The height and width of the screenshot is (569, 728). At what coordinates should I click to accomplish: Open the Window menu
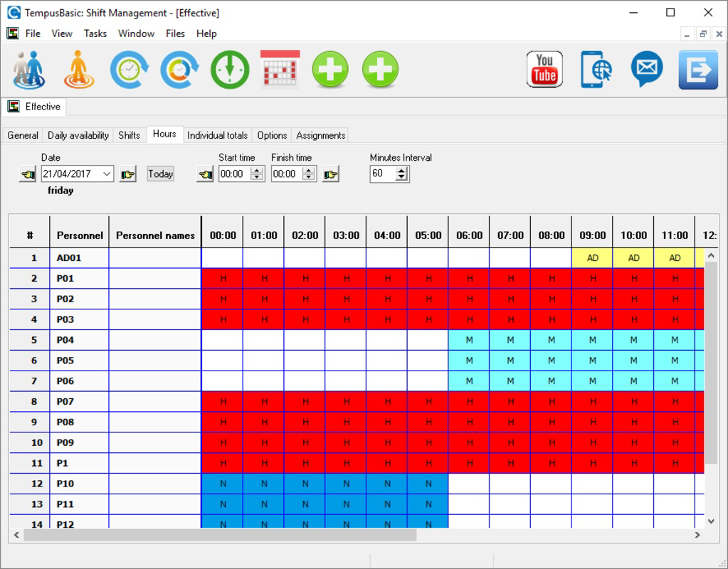[x=136, y=33]
